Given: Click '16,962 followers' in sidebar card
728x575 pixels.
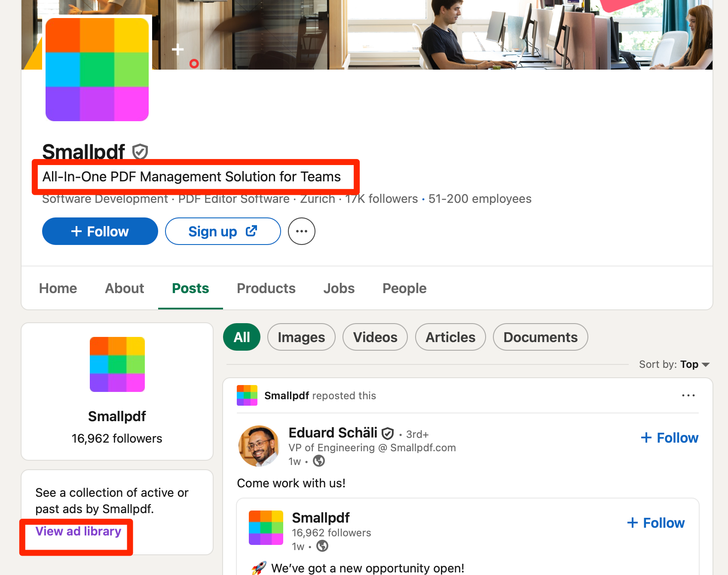Looking at the screenshot, I should click(117, 438).
